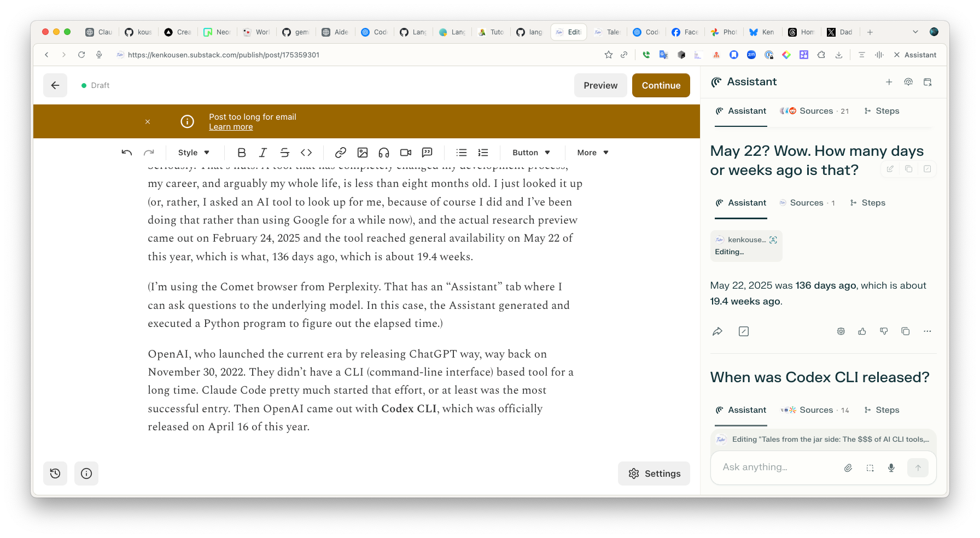
Task: Open post info icon at bottom left
Action: (x=86, y=473)
